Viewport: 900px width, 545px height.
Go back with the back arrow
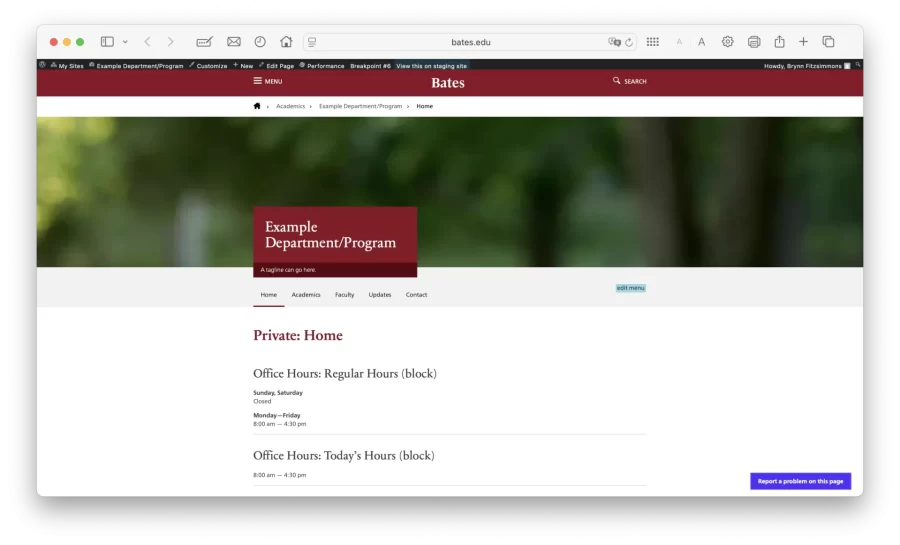148,42
